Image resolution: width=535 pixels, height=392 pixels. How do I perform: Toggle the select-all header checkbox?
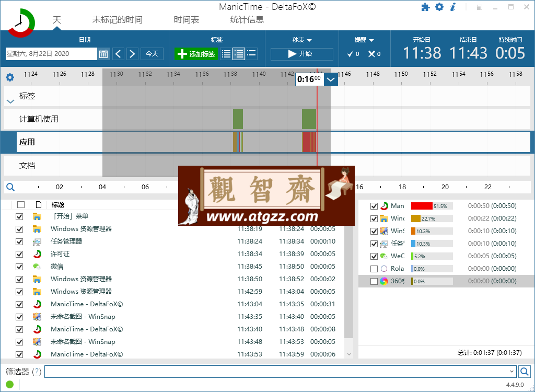coord(21,204)
